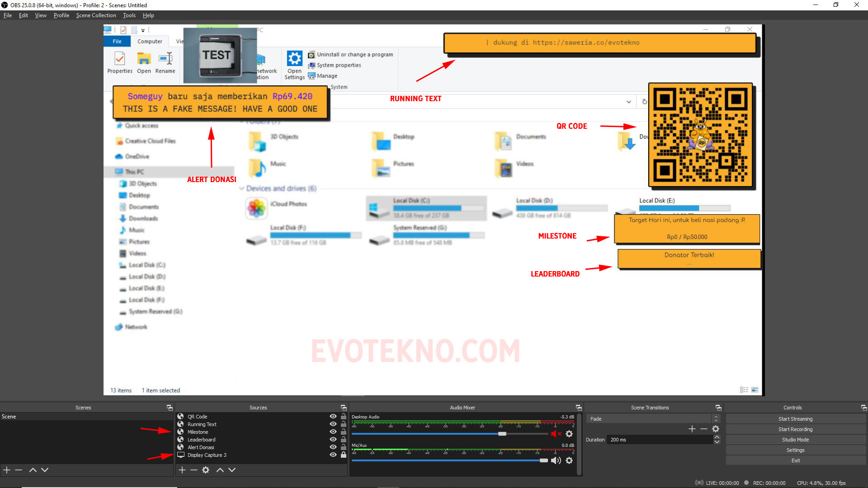The image size is (868, 488).
Task: Add a new scene with the plus icon
Action: coord(7,470)
